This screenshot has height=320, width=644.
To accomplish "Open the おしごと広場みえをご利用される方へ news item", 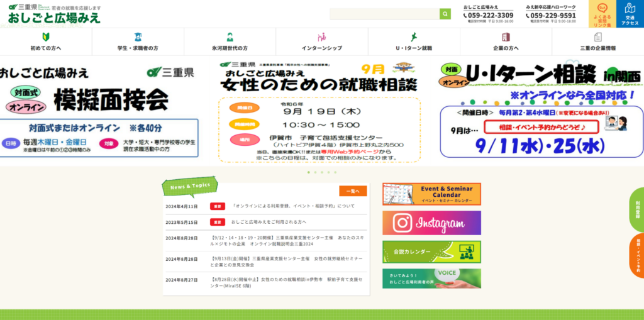I will pyautogui.click(x=269, y=222).
